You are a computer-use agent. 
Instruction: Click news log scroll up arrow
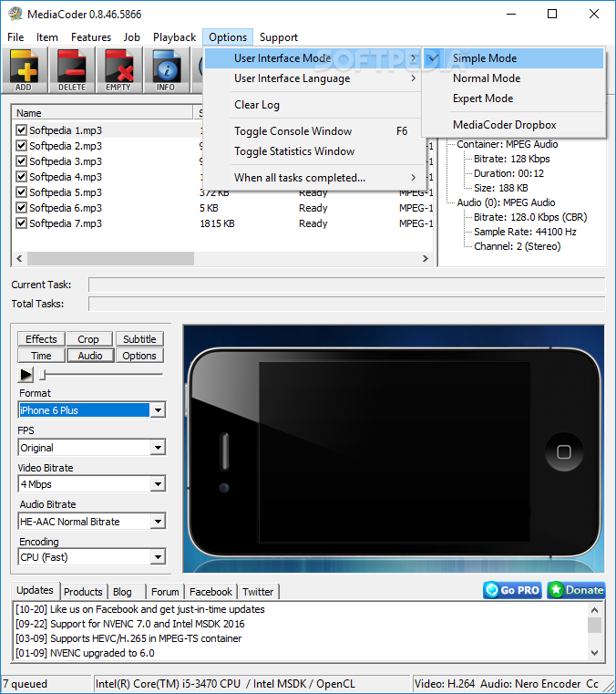[x=595, y=610]
